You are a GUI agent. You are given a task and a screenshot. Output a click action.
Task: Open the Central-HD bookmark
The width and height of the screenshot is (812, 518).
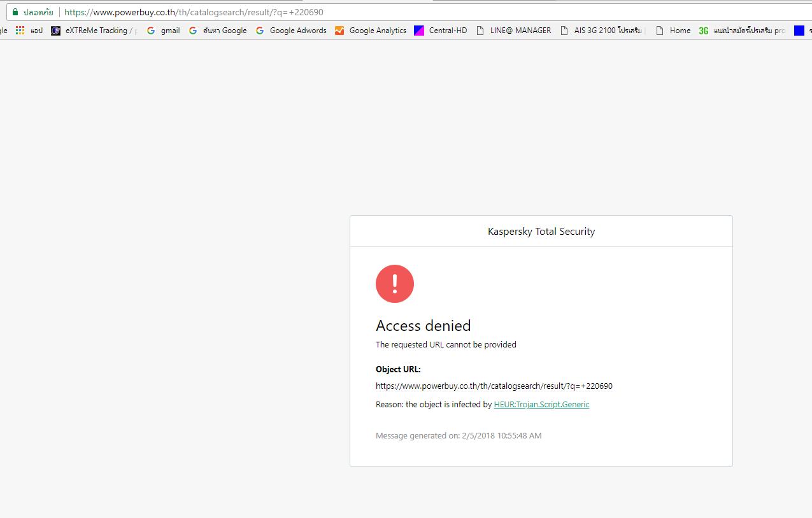coord(441,31)
